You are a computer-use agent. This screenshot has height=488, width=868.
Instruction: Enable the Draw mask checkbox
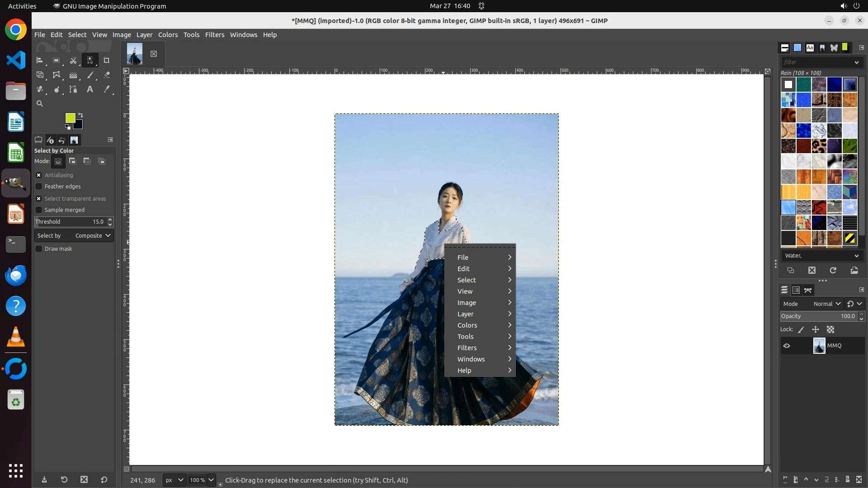[39, 249]
